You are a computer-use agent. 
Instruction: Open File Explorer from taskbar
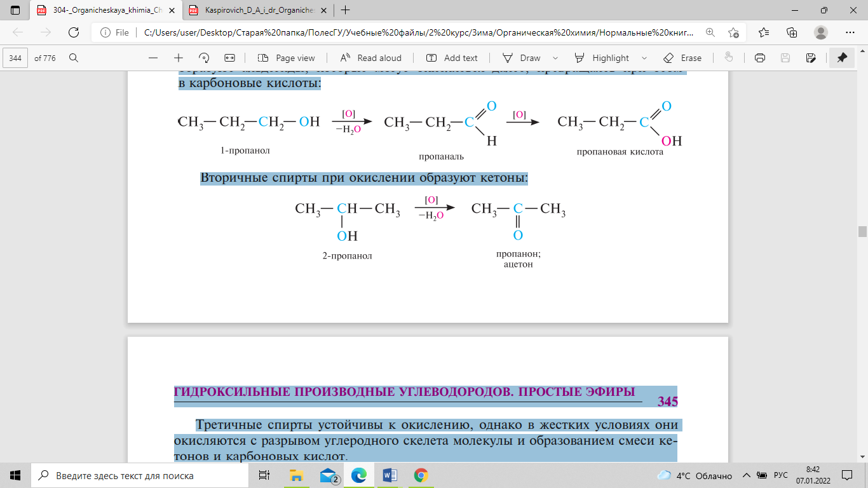click(x=296, y=475)
